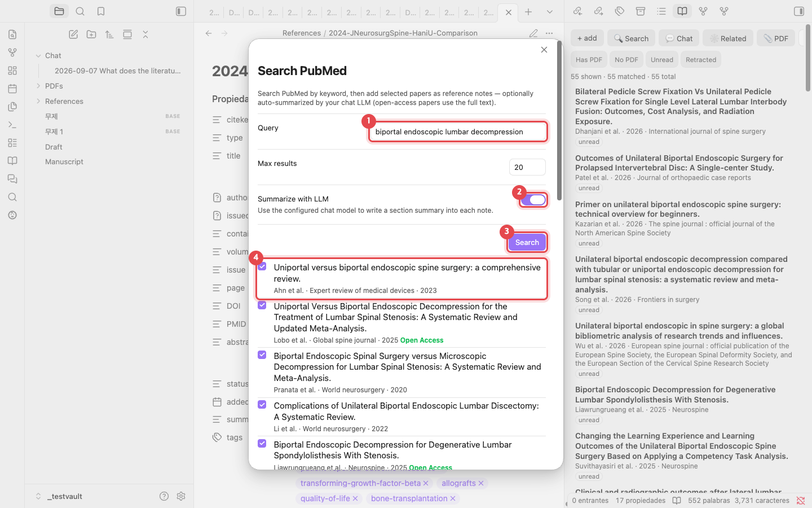Open the calendar icon in the left ribbon
The width and height of the screenshot is (812, 508).
[12, 89]
